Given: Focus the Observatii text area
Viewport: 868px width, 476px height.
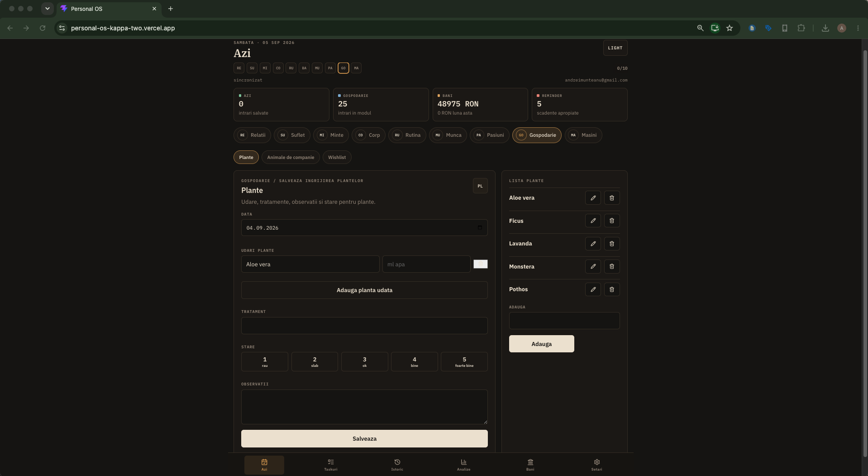Looking at the screenshot, I should [364, 407].
